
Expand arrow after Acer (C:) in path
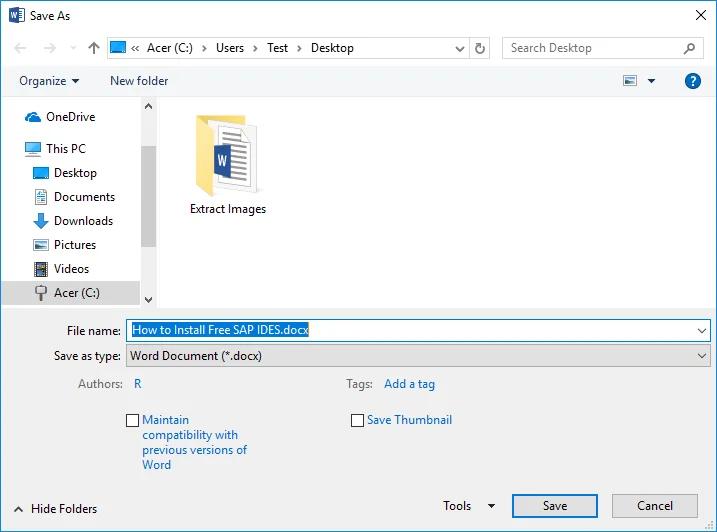[x=204, y=48]
